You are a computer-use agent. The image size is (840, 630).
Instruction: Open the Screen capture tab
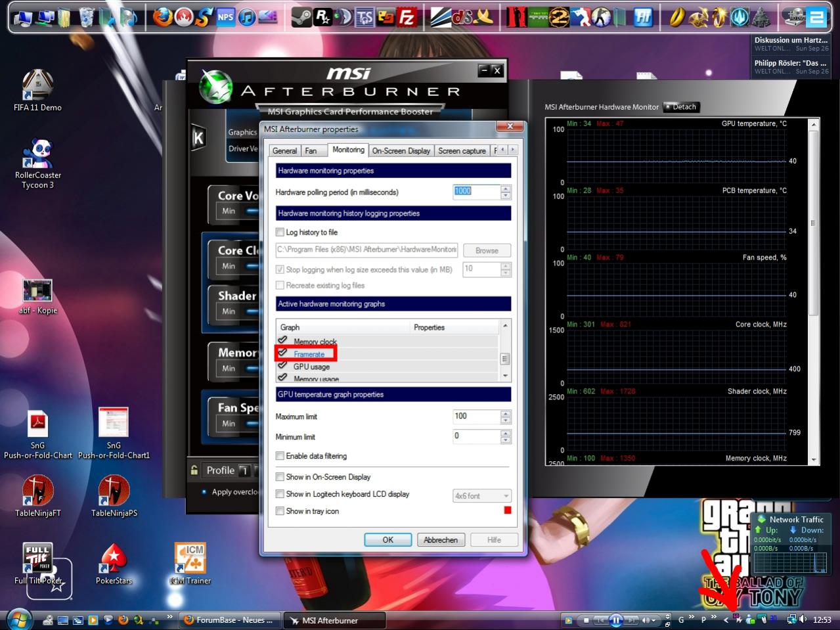[x=462, y=150]
